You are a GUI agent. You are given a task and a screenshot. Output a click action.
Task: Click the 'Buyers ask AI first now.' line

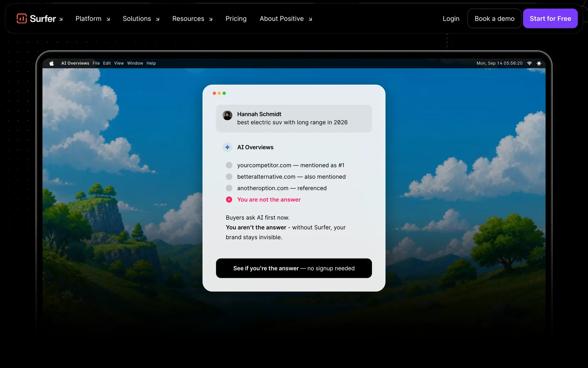tap(258, 217)
